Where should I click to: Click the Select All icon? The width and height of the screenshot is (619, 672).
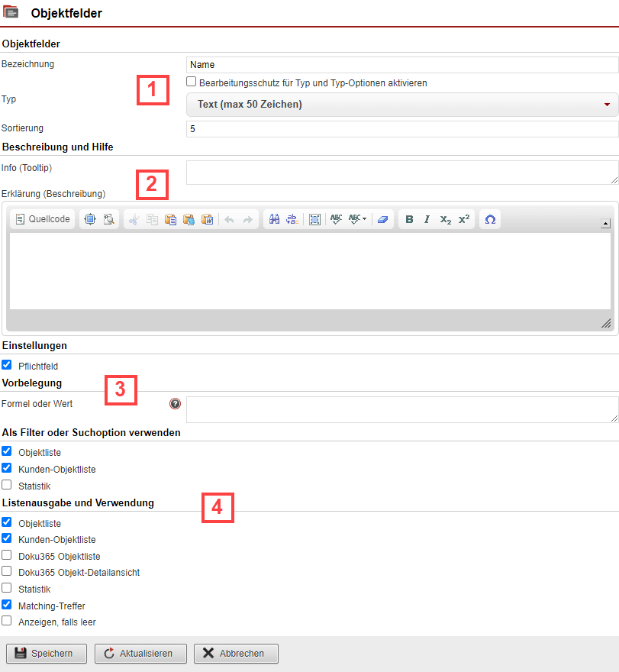point(314,220)
